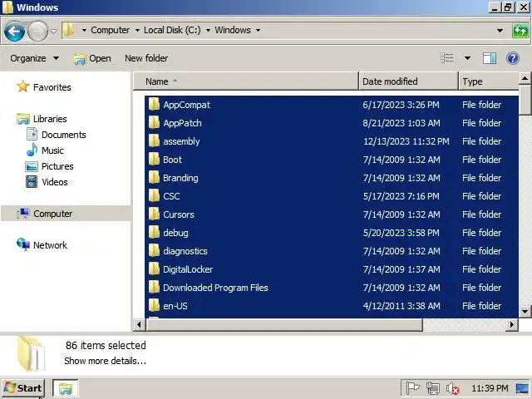
Task: Select Computer in the address breadcrumb
Action: coord(111,30)
